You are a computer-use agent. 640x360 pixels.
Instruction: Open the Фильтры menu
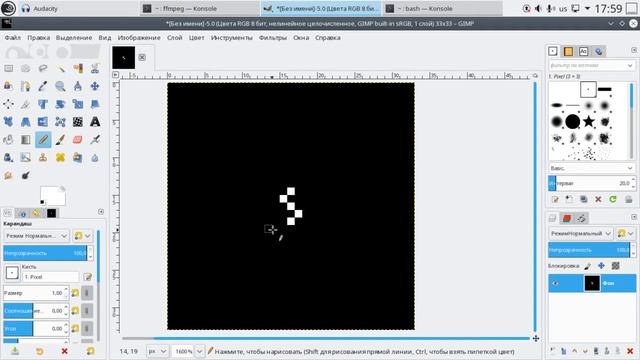click(273, 38)
